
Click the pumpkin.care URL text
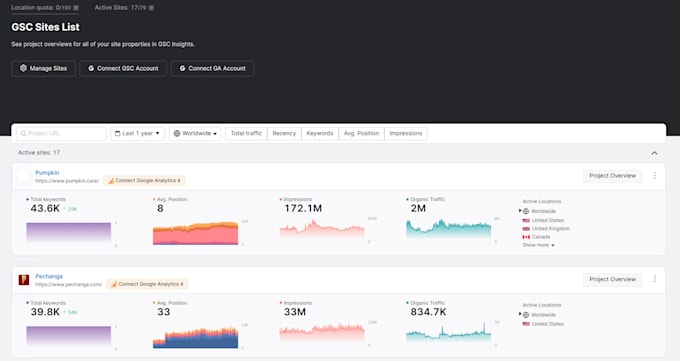point(67,181)
